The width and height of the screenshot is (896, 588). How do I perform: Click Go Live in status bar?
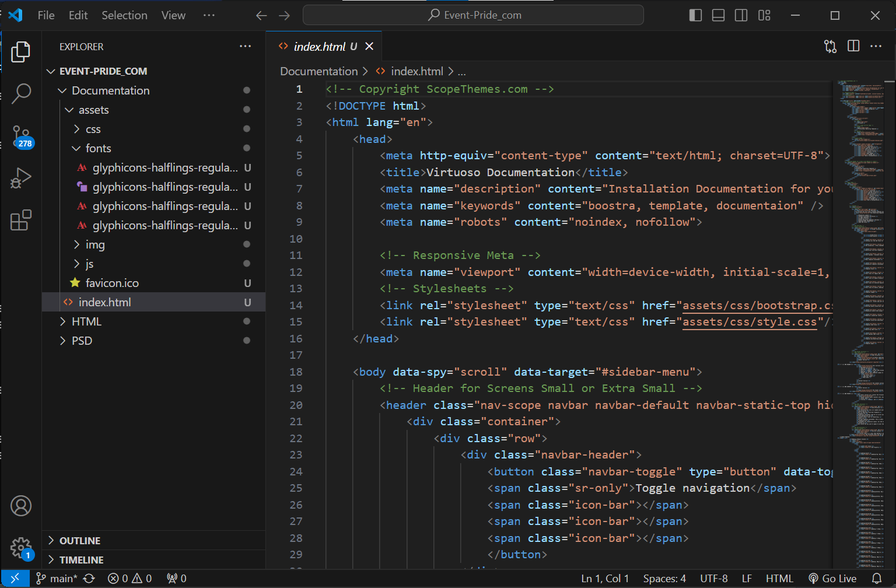(x=832, y=578)
